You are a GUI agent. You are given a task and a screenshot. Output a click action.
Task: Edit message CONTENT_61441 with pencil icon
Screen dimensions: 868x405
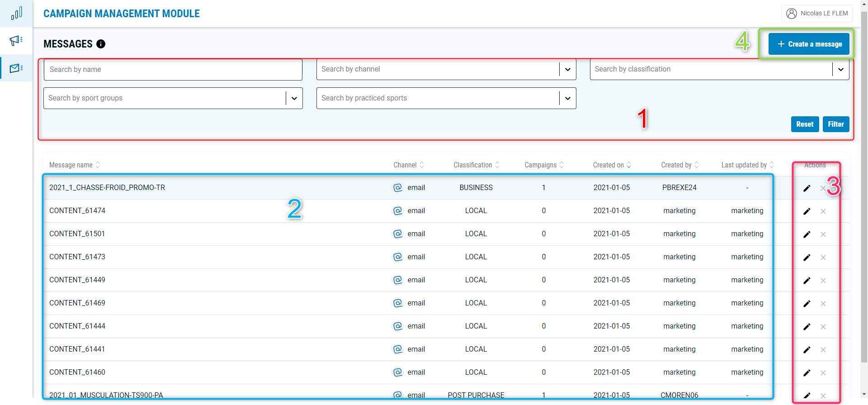pos(807,350)
